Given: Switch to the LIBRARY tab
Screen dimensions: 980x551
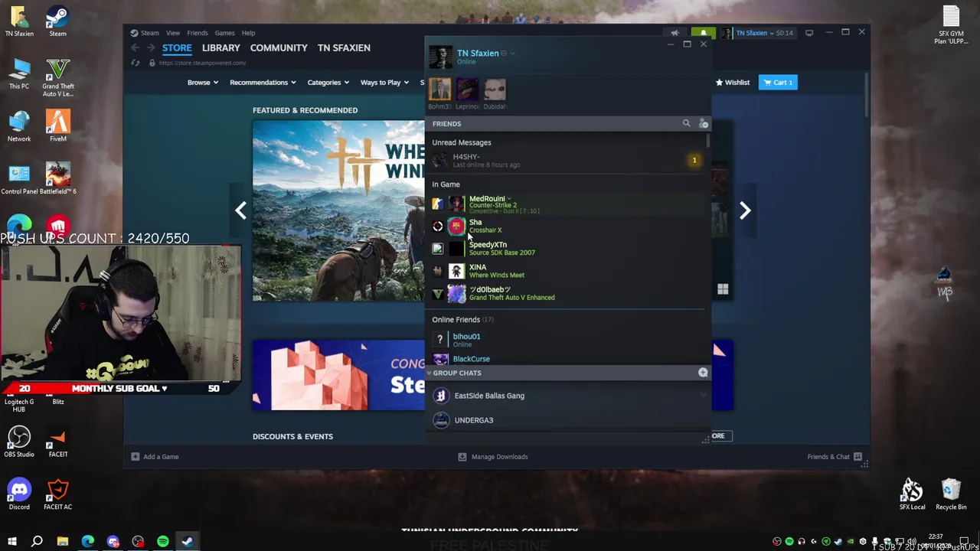Looking at the screenshot, I should [x=221, y=47].
